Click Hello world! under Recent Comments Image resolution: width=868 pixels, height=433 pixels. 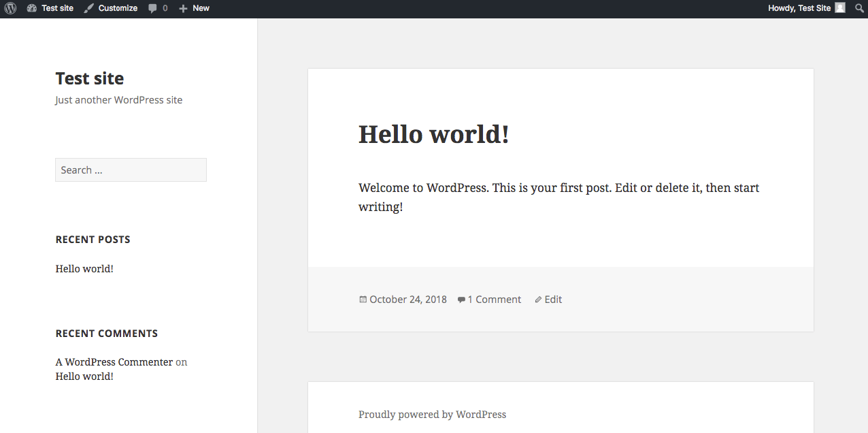coord(84,376)
